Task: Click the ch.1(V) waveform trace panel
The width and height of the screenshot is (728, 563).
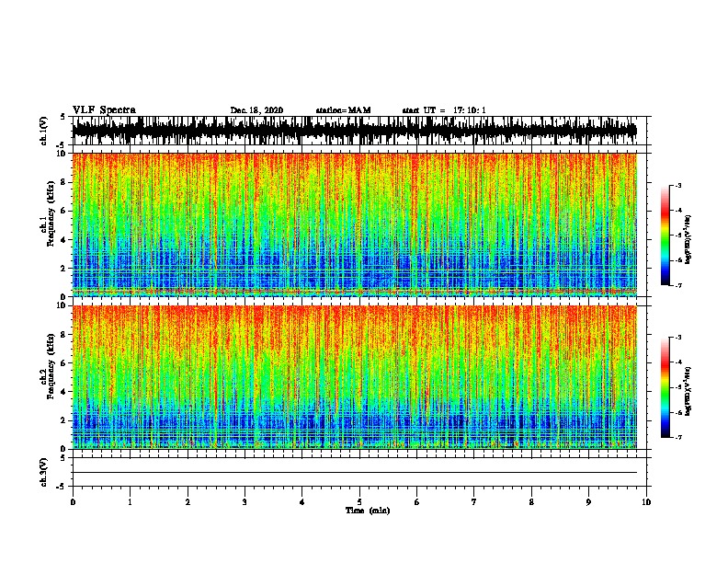Action: click(x=354, y=131)
